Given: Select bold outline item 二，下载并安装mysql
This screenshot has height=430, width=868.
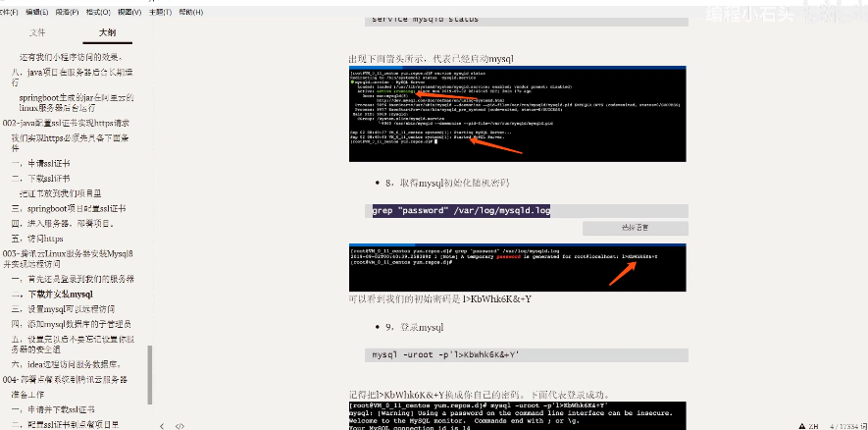Looking at the screenshot, I should (x=52, y=295).
